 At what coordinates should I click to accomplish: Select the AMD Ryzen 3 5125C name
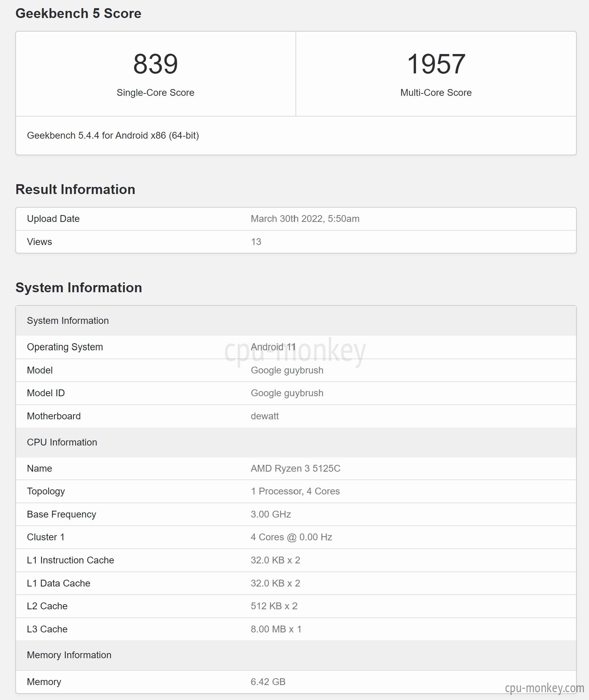click(296, 468)
